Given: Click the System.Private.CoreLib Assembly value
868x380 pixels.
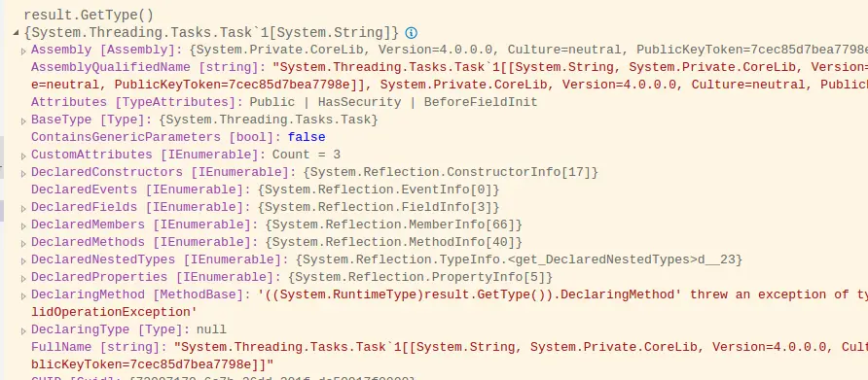Looking at the screenshot, I should click(x=528, y=50).
